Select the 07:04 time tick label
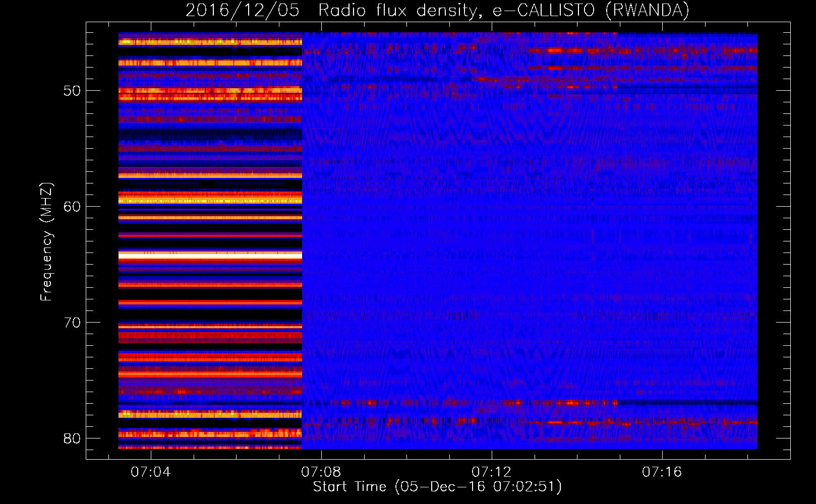816x504 pixels. click(x=151, y=472)
